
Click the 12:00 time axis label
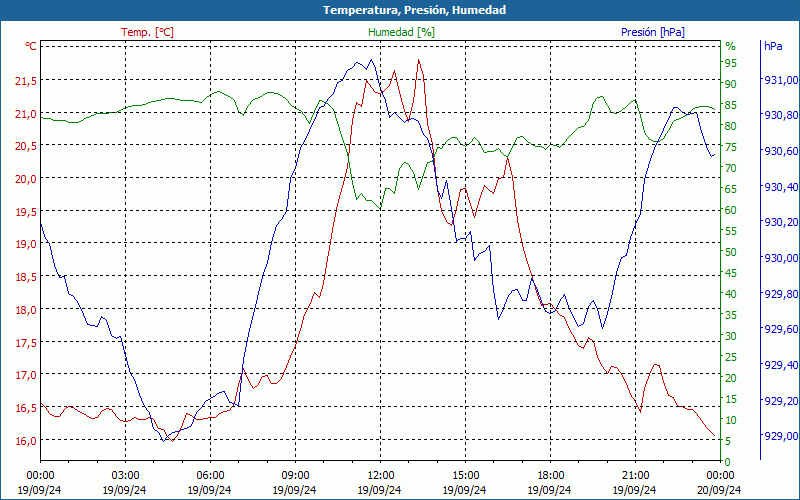[x=380, y=476]
